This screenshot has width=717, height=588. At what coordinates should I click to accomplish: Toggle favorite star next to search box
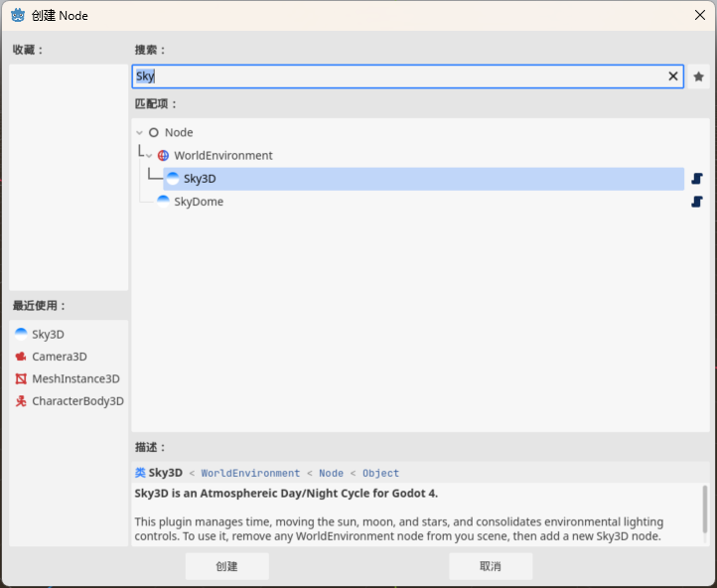(698, 76)
